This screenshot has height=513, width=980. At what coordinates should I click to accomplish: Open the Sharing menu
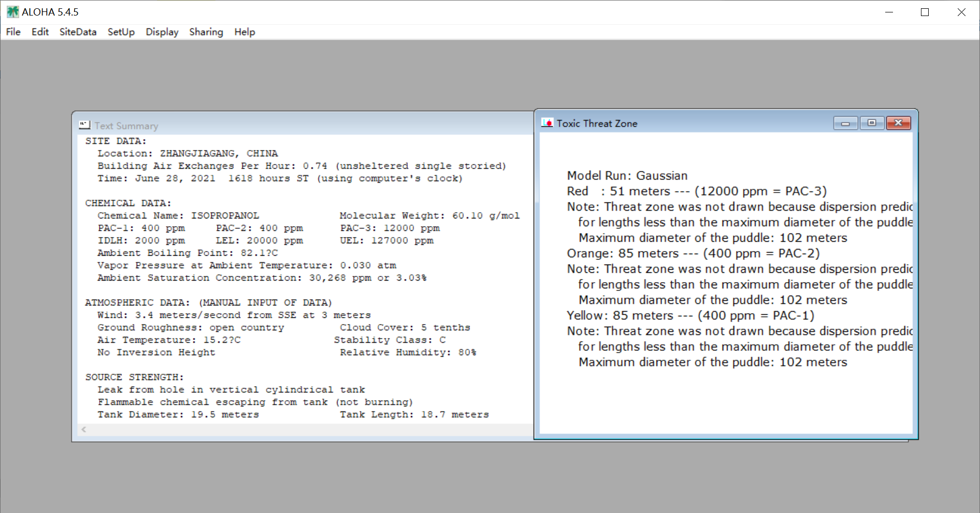point(206,32)
